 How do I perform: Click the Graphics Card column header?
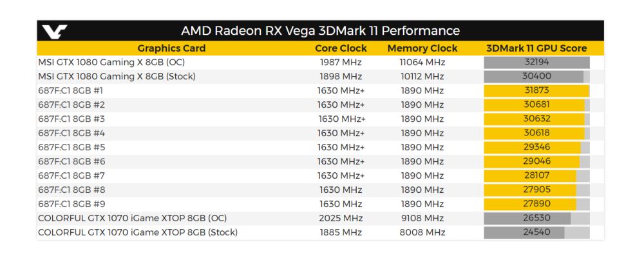point(171,48)
